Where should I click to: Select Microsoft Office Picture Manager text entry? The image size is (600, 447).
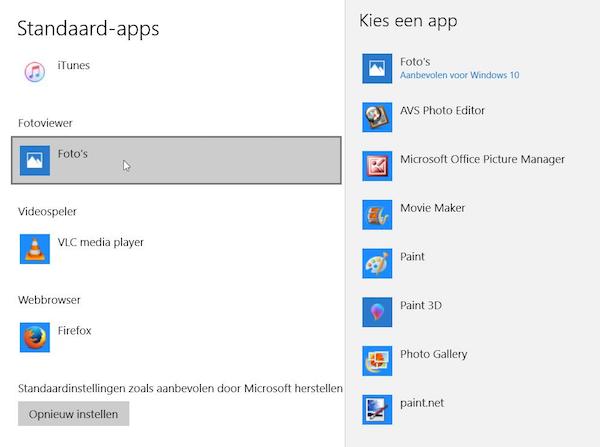coord(483,159)
